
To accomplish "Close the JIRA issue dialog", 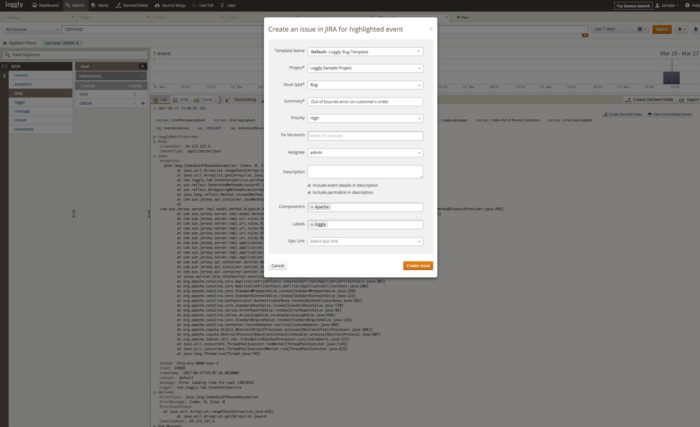I will pyautogui.click(x=430, y=29).
